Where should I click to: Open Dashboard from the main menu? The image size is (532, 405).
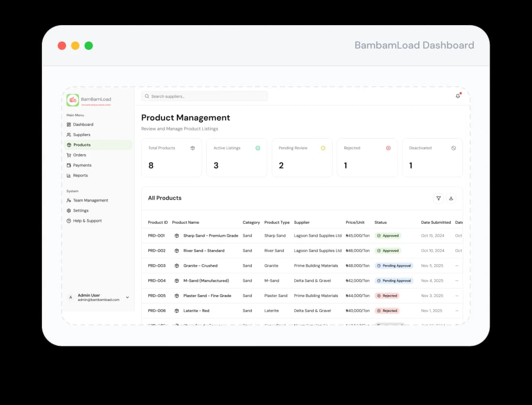click(x=83, y=125)
